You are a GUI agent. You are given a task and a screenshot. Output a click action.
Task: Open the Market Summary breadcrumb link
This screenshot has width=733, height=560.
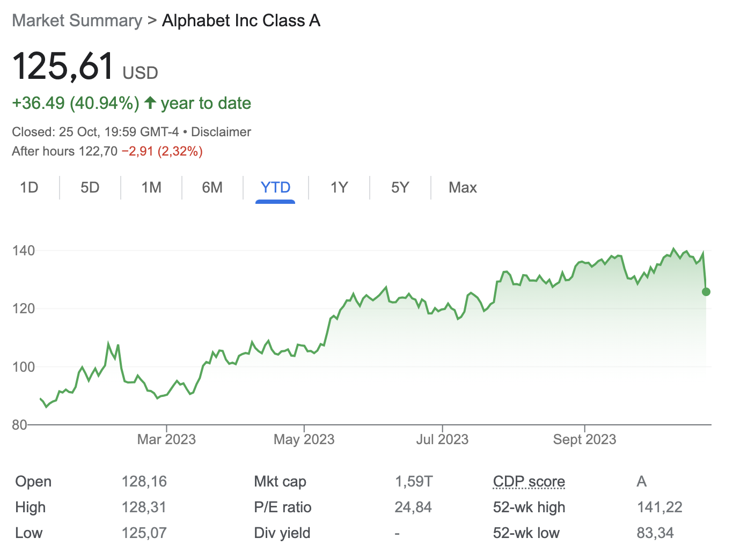click(77, 20)
